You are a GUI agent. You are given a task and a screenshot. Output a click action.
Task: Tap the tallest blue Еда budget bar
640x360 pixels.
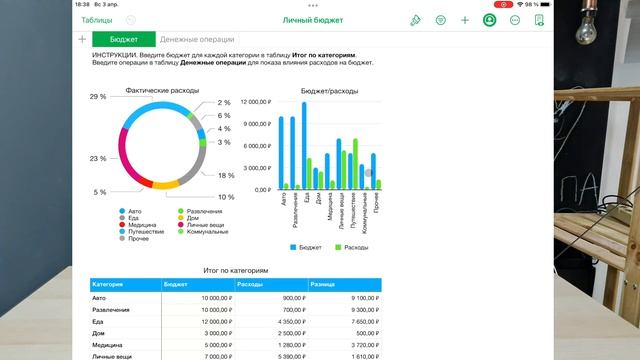point(304,146)
